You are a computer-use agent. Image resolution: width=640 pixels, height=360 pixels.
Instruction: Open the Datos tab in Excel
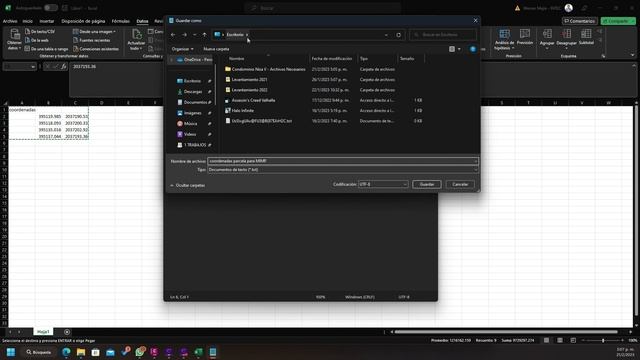(x=142, y=21)
